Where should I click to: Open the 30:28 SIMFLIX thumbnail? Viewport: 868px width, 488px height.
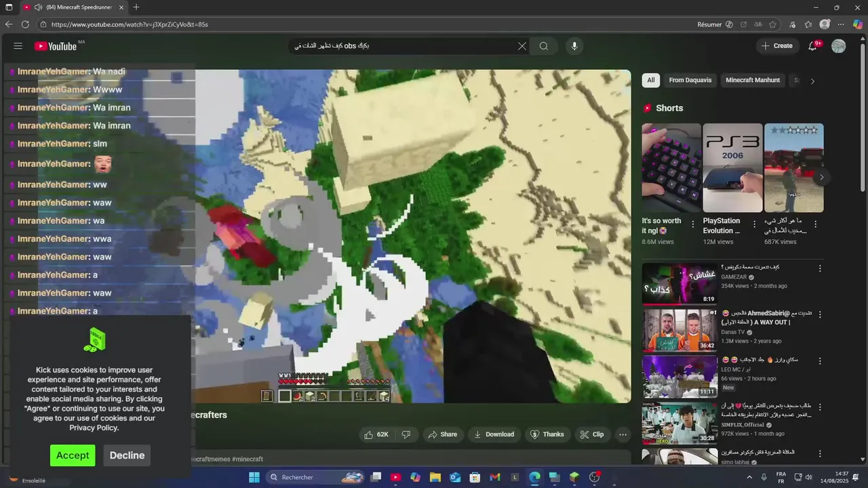679,423
